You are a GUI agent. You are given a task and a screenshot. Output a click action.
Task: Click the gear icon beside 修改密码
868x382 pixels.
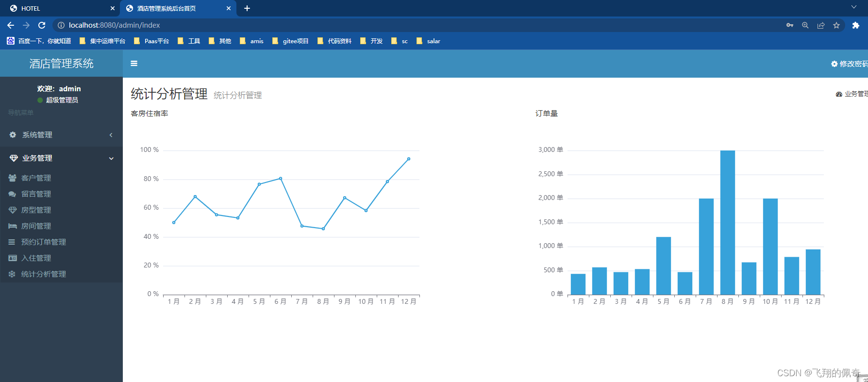coord(834,64)
